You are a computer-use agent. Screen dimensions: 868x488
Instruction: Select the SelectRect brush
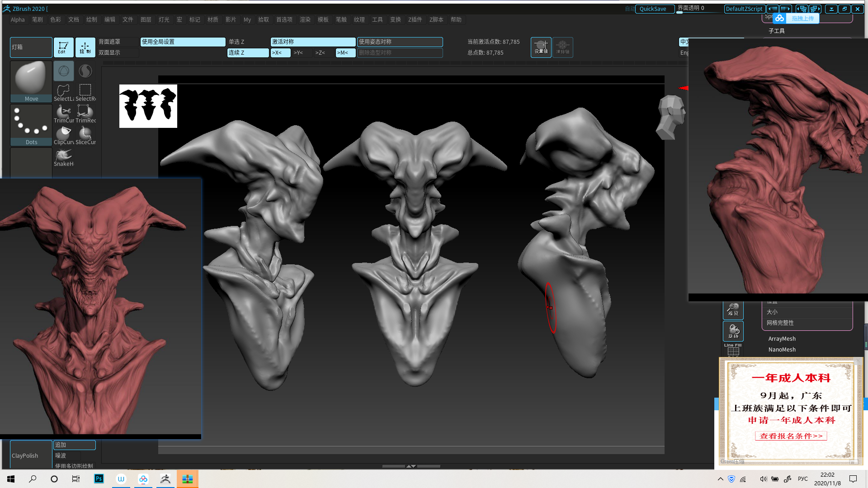pos(85,93)
